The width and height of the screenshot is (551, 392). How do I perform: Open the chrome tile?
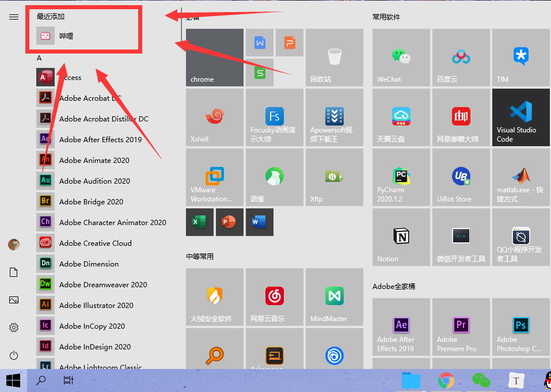(215, 58)
